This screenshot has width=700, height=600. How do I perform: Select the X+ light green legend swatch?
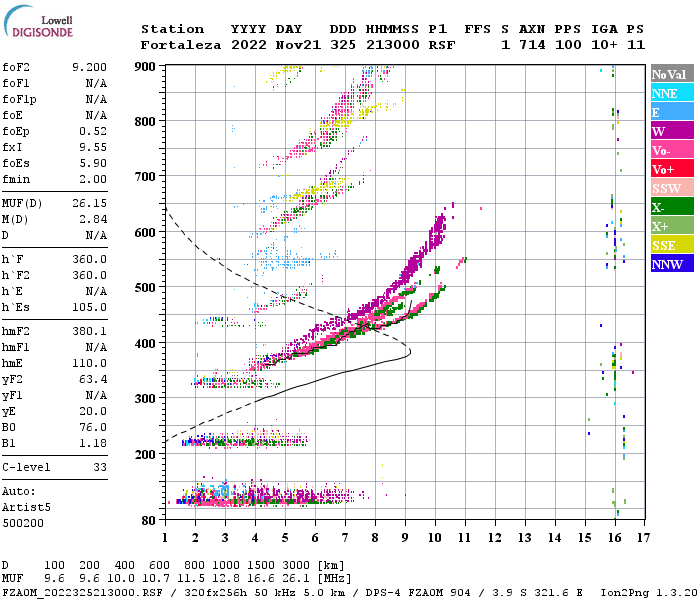672,225
